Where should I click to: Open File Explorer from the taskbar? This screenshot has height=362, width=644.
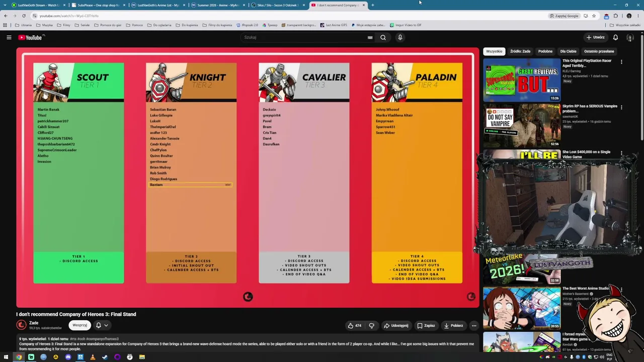click(142, 357)
